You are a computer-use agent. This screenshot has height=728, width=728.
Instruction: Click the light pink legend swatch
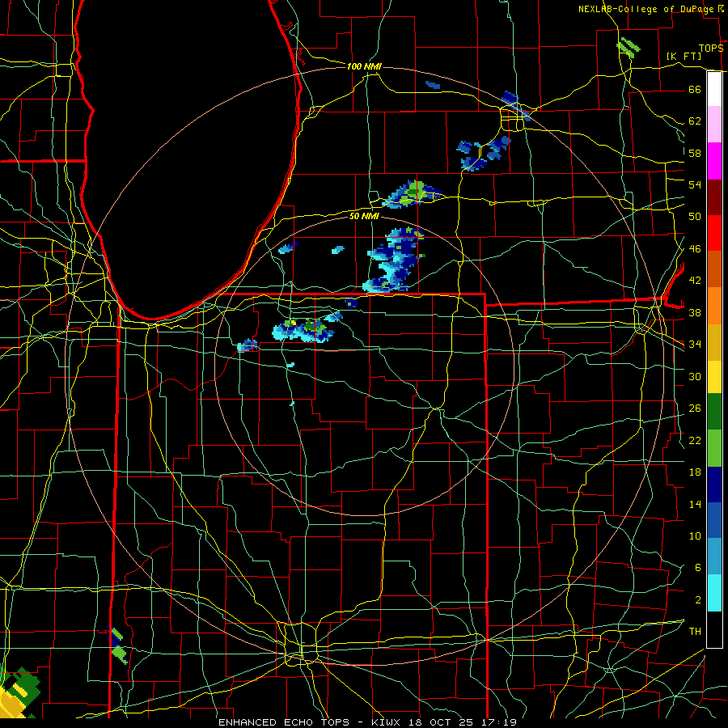714,124
